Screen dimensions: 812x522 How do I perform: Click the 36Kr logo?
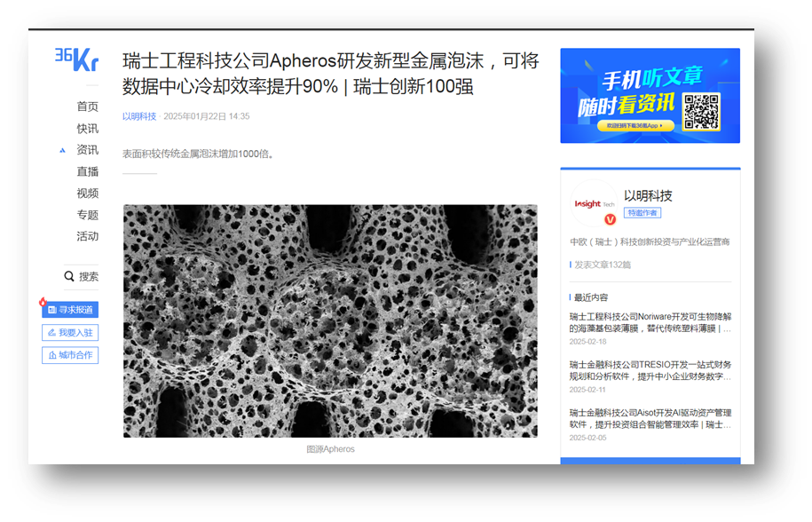tap(76, 59)
